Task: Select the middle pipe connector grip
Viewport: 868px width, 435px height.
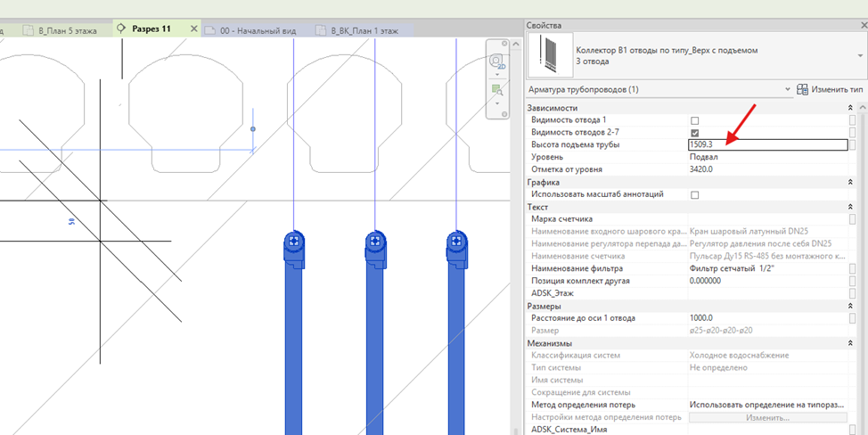Action: pyautogui.click(x=375, y=240)
